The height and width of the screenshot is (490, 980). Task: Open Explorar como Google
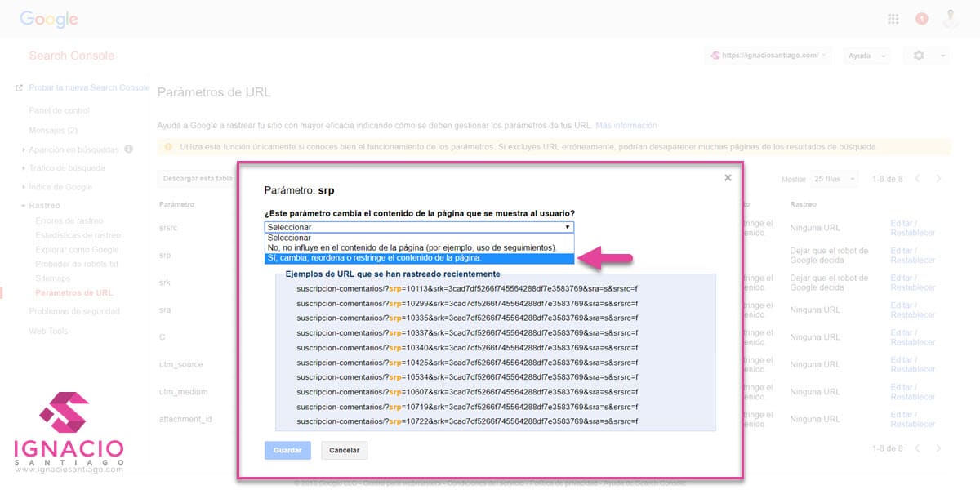[77, 249]
